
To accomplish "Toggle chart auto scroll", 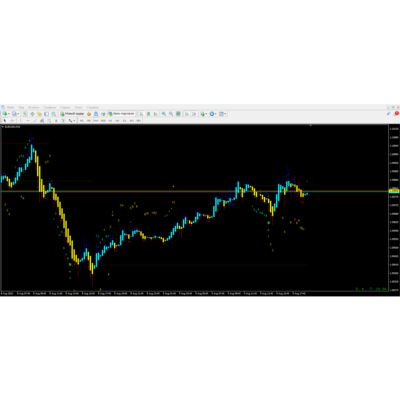I will click(187, 114).
